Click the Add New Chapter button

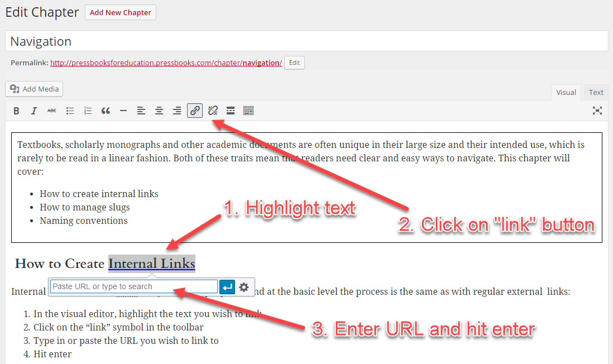click(121, 12)
